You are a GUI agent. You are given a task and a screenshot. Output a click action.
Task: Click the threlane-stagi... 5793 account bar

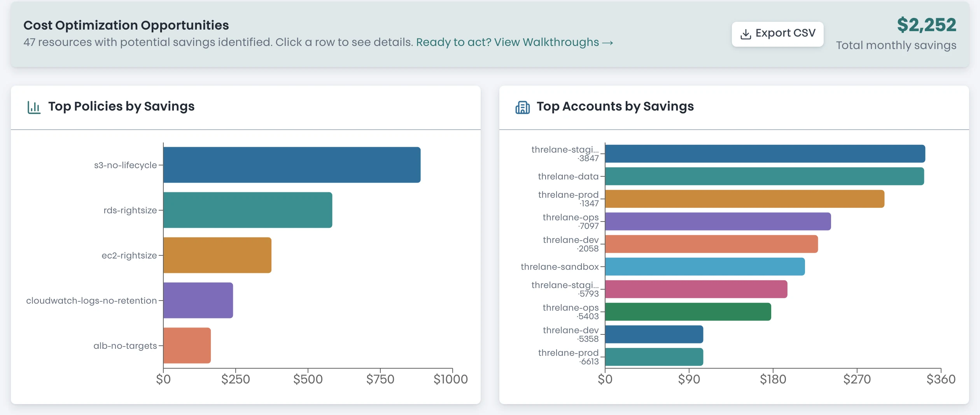click(x=696, y=289)
